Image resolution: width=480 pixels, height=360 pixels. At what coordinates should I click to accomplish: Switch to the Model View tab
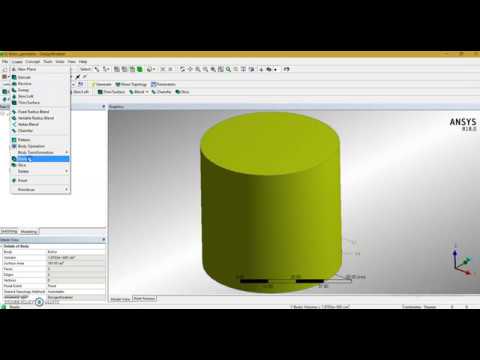(x=120, y=299)
